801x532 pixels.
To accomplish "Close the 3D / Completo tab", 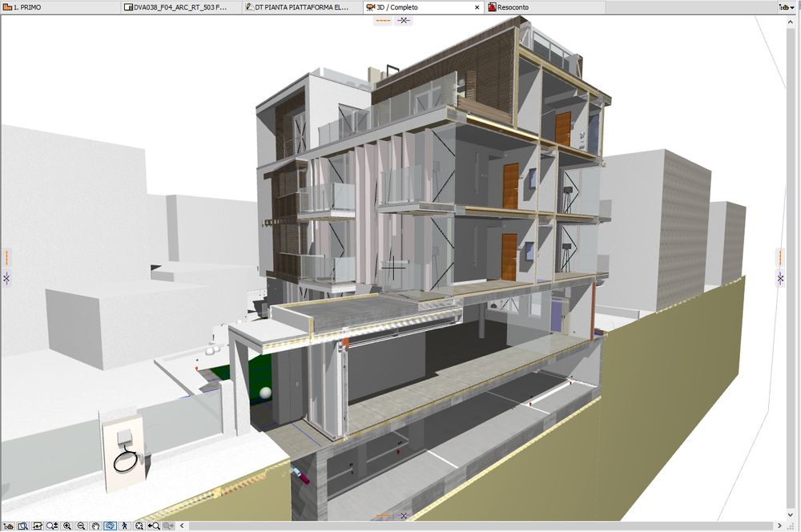I will point(477,7).
